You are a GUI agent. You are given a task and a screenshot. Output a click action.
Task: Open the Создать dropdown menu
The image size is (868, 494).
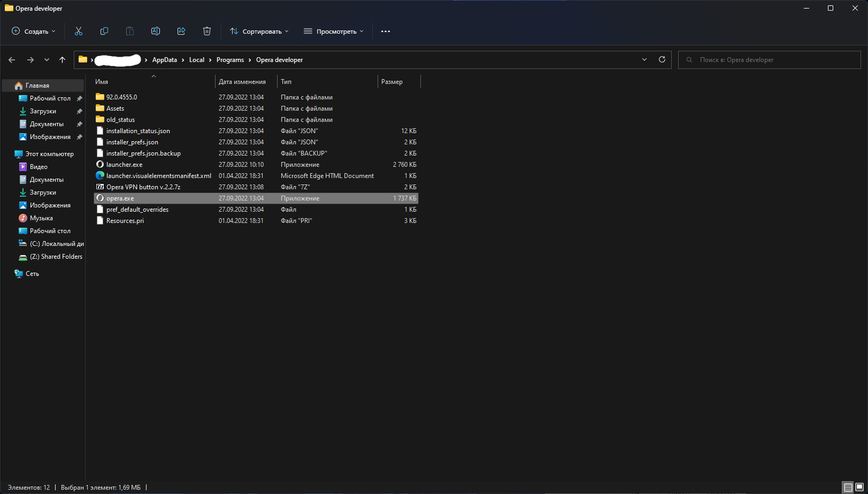point(34,32)
